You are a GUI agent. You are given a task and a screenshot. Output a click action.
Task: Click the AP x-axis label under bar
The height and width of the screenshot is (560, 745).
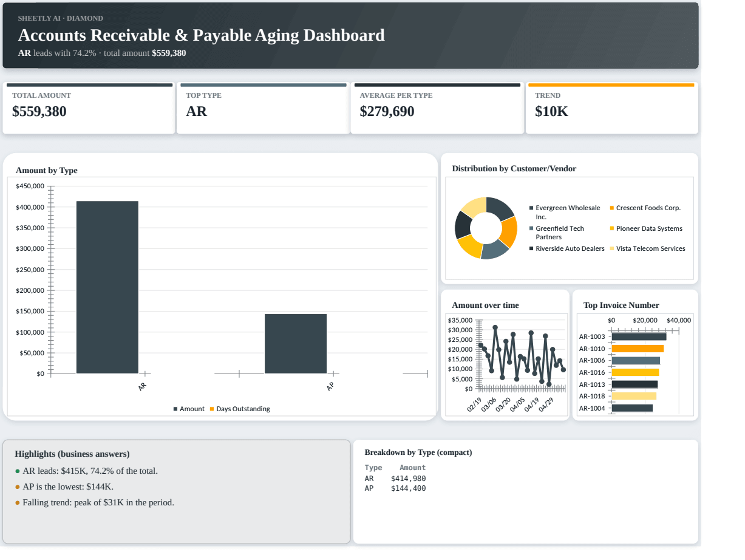330,386
